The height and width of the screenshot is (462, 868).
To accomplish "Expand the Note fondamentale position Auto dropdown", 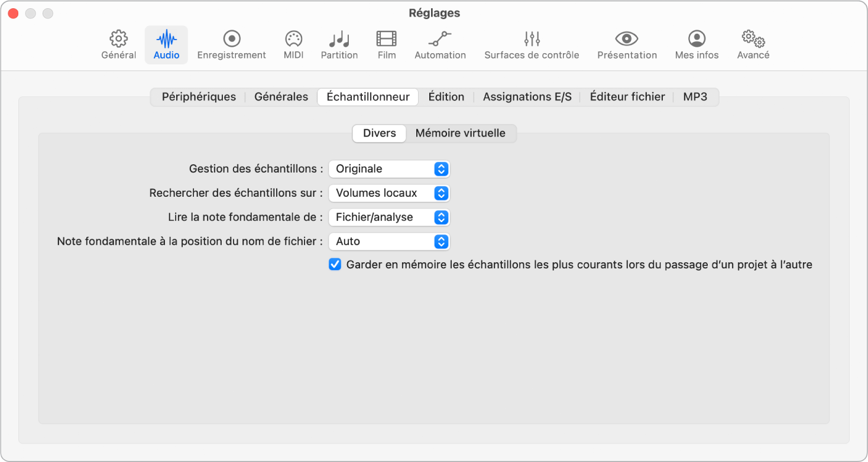I will click(x=389, y=242).
